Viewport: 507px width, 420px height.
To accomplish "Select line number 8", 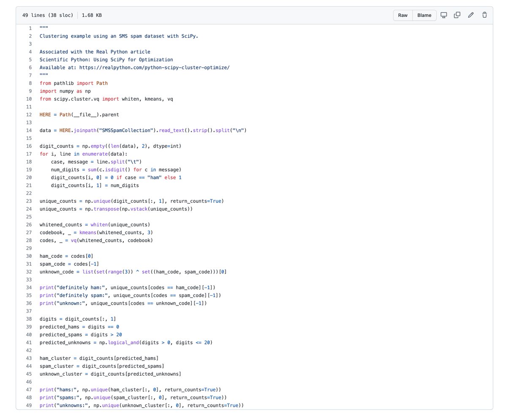I will 30,83.
